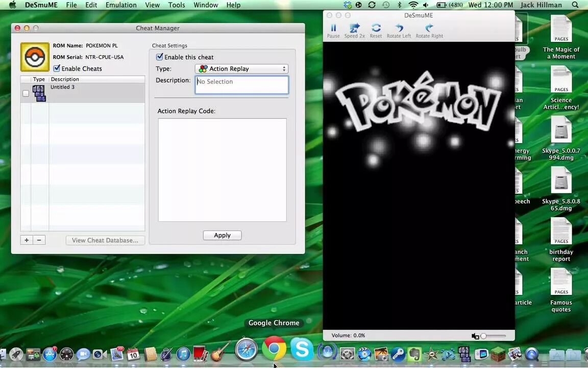
Task: Click the DeSmuME type icon of Untitled 3
Action: [39, 93]
